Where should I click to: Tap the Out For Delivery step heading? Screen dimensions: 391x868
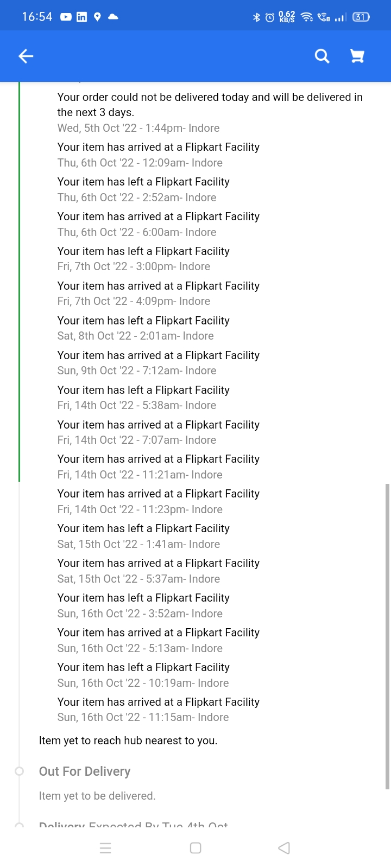[x=85, y=771]
